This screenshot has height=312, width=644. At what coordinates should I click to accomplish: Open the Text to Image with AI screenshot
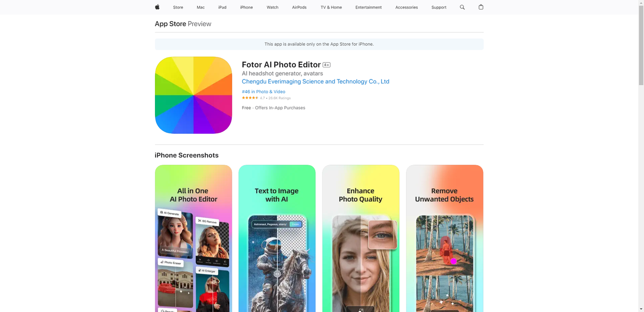[277, 239]
